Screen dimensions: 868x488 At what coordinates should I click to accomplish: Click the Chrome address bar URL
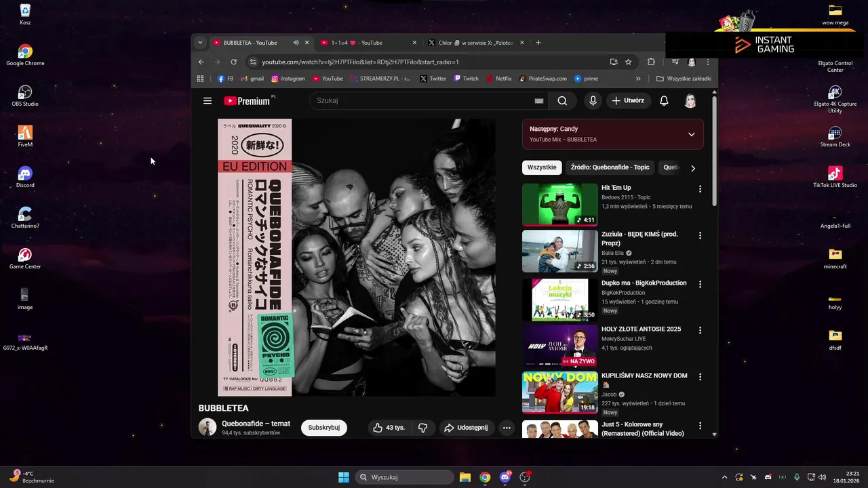361,62
